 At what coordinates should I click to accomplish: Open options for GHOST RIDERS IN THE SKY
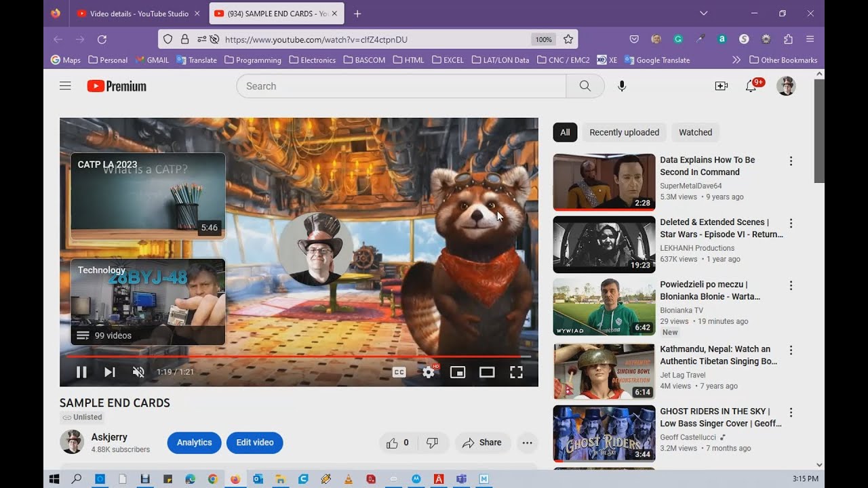(791, 413)
